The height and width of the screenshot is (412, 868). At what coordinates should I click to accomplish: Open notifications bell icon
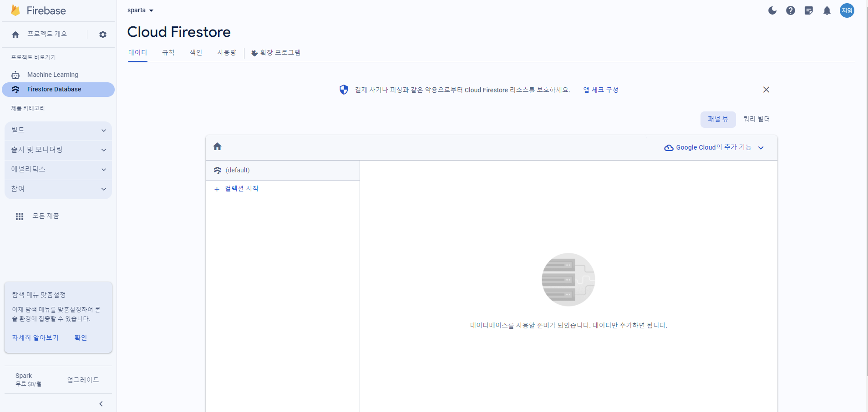click(x=827, y=10)
